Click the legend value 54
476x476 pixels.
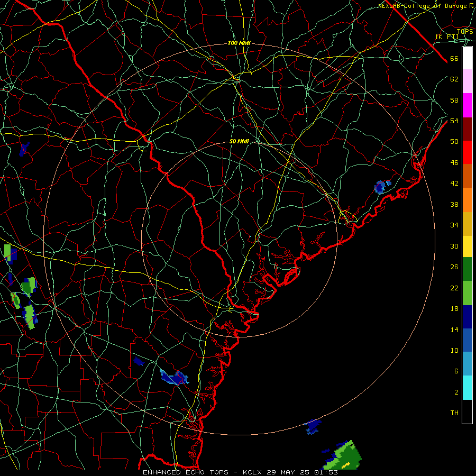click(454, 121)
